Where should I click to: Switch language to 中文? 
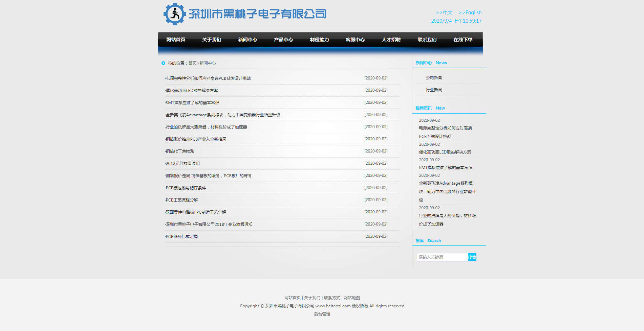click(x=444, y=13)
